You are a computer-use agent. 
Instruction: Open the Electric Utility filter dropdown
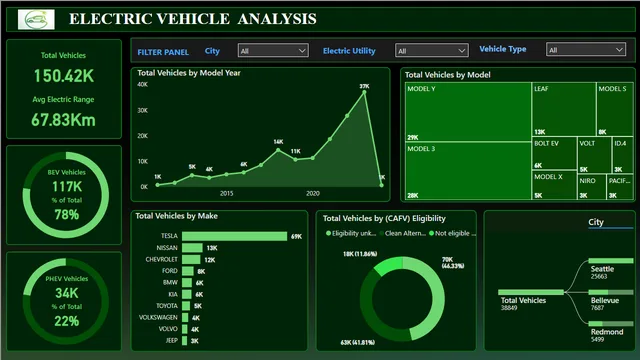pyautogui.click(x=431, y=51)
